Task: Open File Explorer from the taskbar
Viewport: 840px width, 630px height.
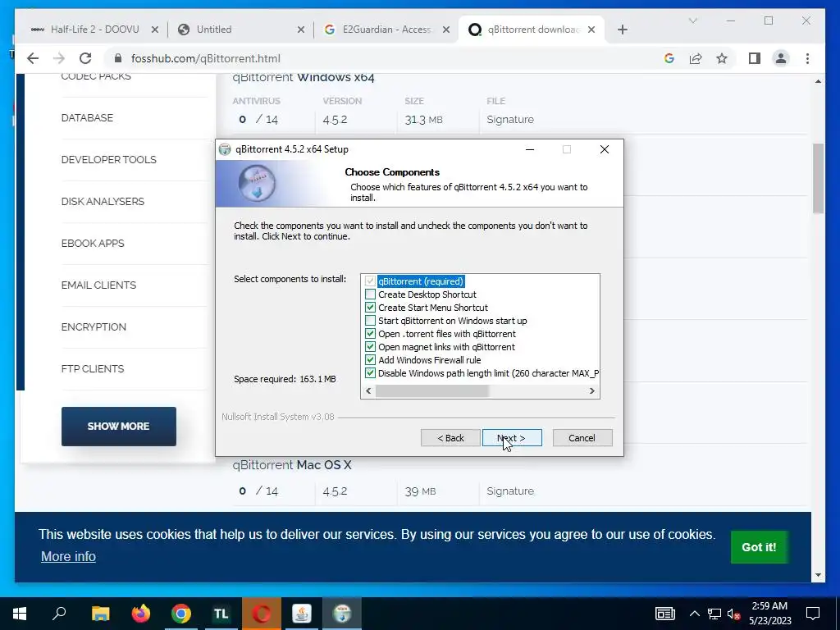Action: [x=100, y=614]
